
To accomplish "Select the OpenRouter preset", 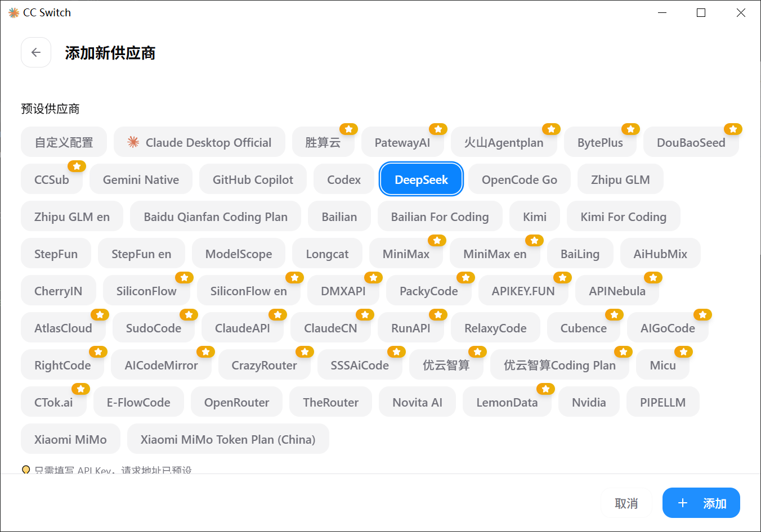I will click(x=236, y=402).
